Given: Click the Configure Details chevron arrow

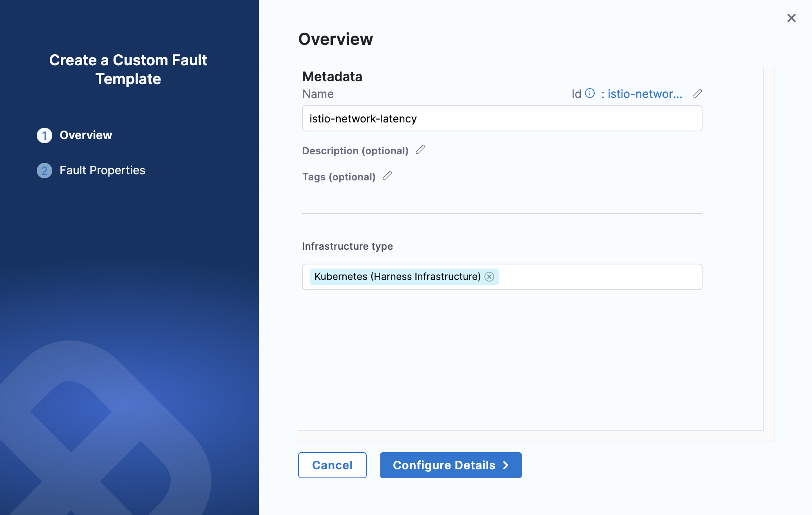Looking at the screenshot, I should pyautogui.click(x=506, y=465).
